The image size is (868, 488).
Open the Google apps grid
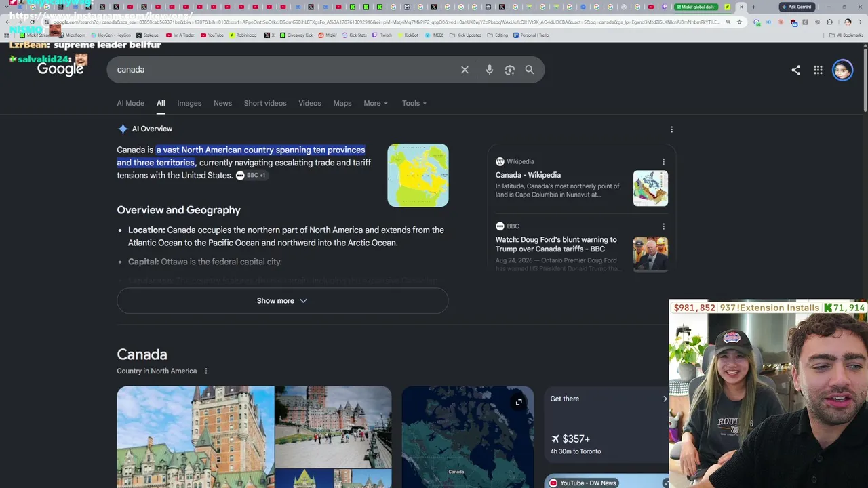(818, 70)
